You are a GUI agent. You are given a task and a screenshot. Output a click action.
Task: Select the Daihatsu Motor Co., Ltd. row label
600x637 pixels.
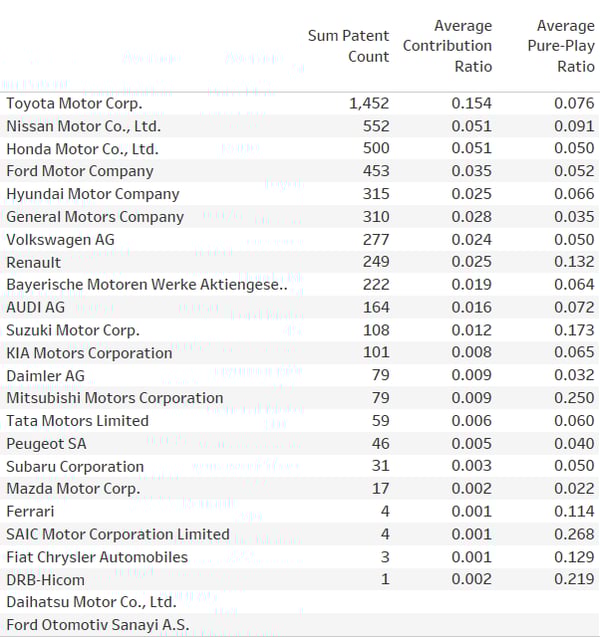[91, 602]
